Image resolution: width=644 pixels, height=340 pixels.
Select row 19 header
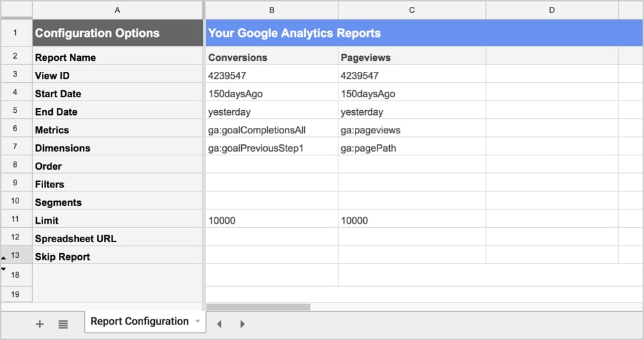[x=15, y=294]
